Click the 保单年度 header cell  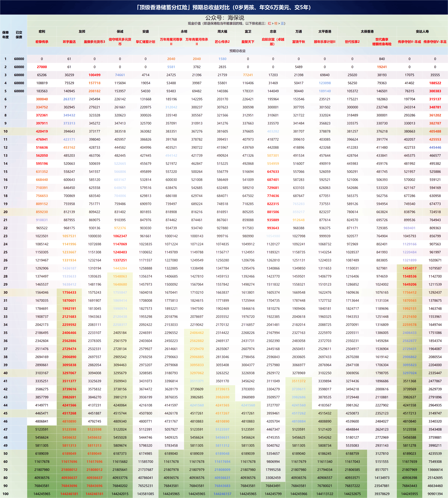[x=5, y=35]
